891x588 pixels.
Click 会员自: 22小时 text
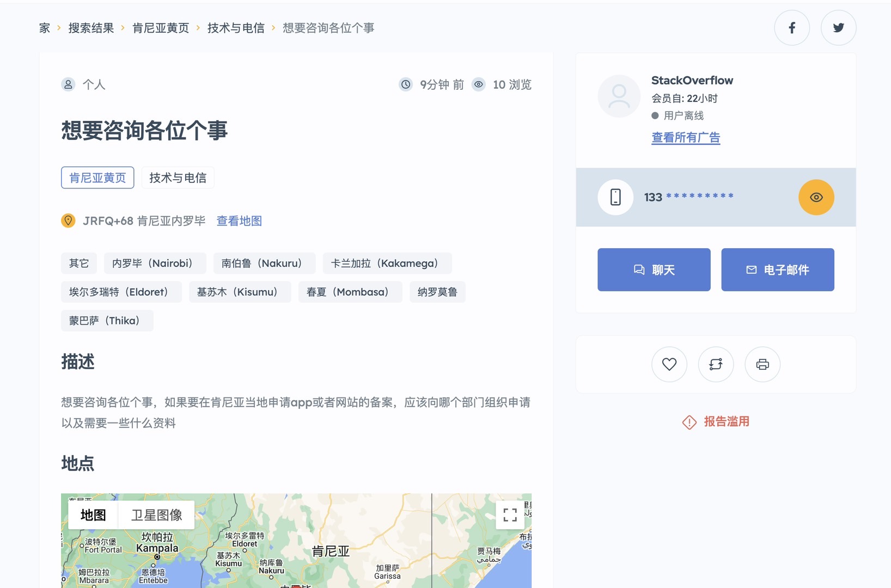[685, 99]
